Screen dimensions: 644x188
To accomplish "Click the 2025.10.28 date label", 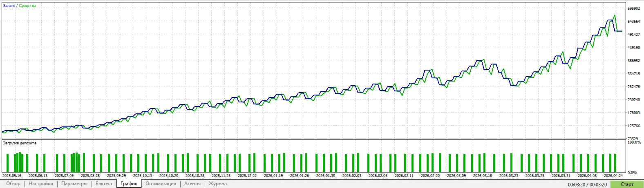I will point(195,176).
